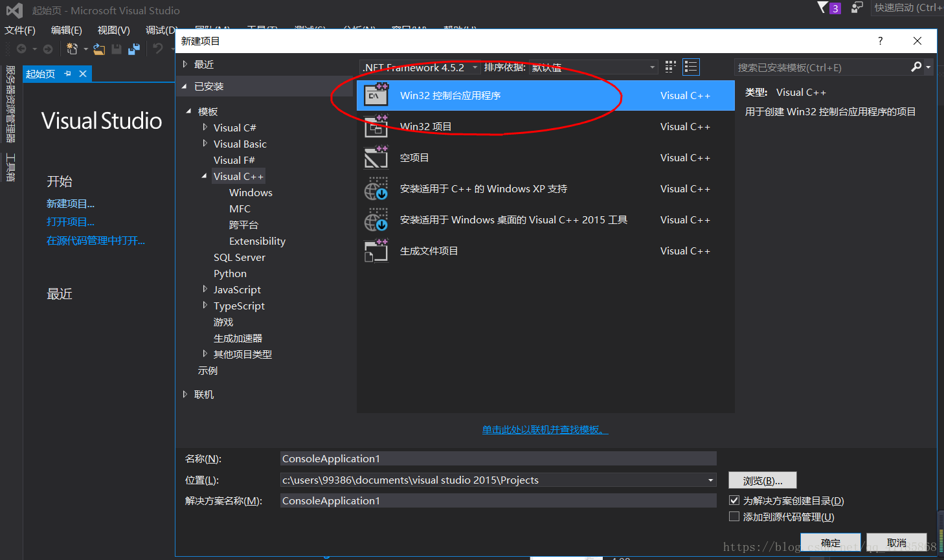944x560 pixels.
Task: Click the Save All icon in the toolbar
Action: pyautogui.click(x=134, y=49)
